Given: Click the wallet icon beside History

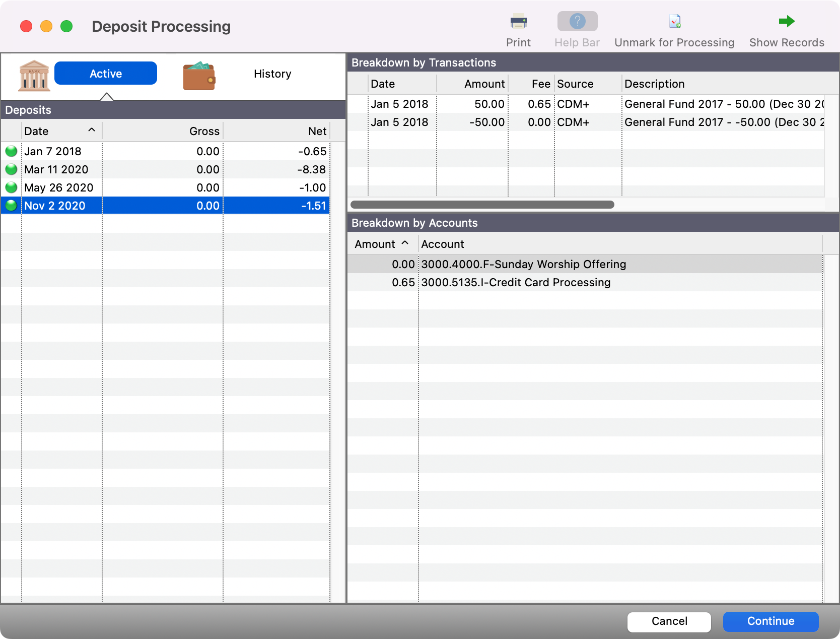Looking at the screenshot, I should (199, 75).
